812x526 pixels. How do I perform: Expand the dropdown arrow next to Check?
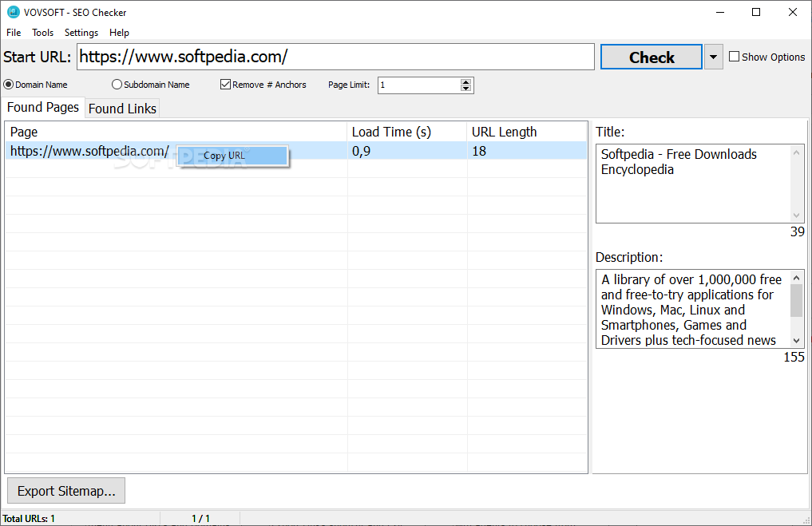pyautogui.click(x=713, y=57)
